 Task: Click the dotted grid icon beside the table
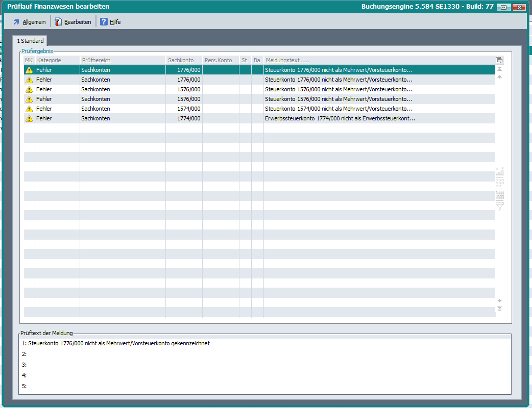tap(500, 183)
